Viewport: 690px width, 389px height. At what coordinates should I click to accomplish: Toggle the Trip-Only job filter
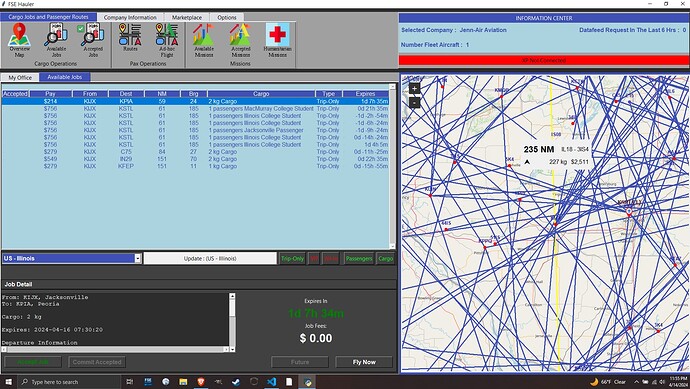click(x=292, y=258)
